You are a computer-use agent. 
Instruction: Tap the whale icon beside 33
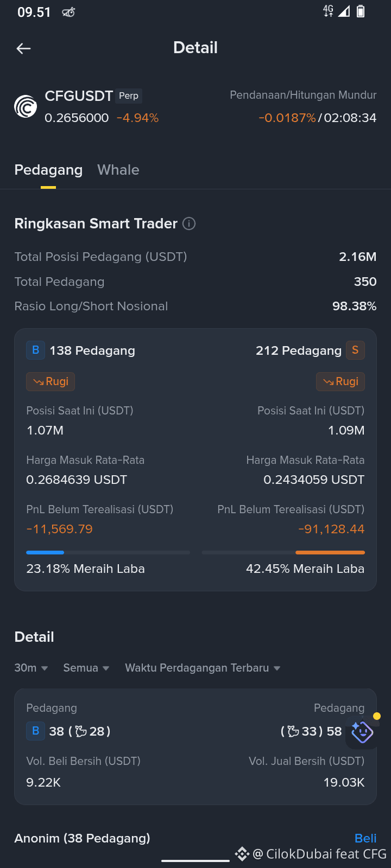coord(293,731)
